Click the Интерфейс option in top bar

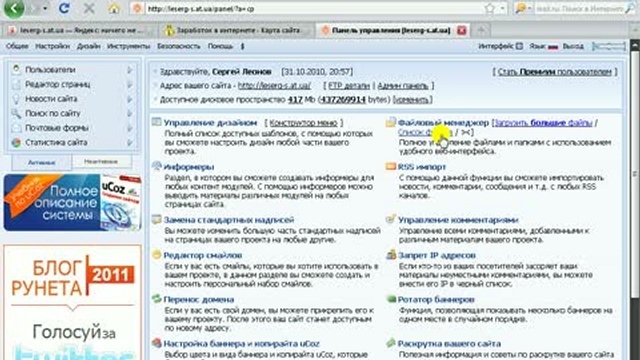[500, 46]
